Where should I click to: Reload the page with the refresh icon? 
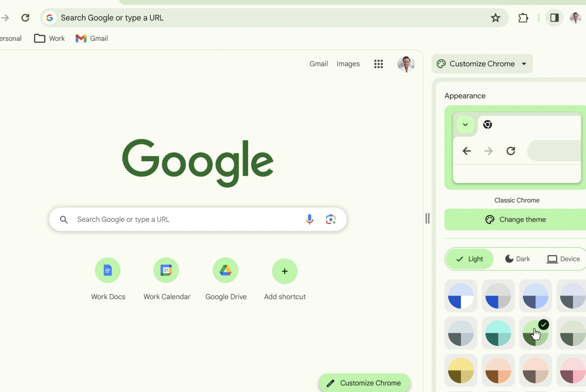25,18
